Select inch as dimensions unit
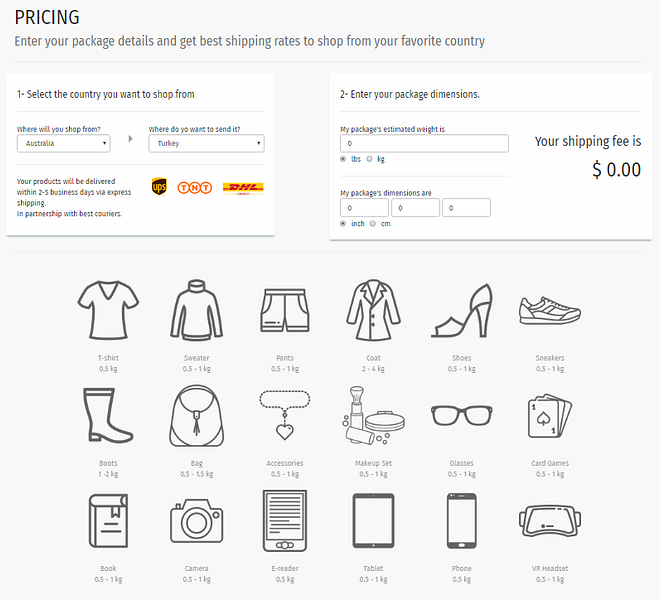This screenshot has width=660, height=600. pos(344,223)
